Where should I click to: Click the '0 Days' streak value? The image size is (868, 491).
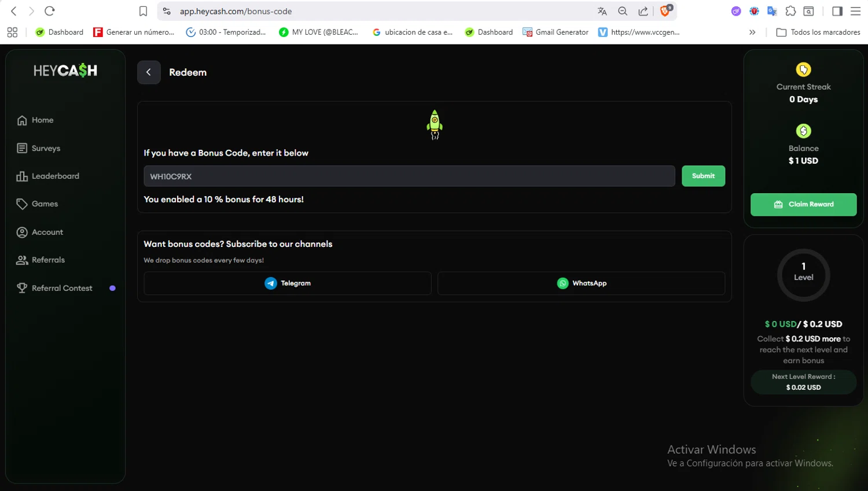tap(803, 99)
